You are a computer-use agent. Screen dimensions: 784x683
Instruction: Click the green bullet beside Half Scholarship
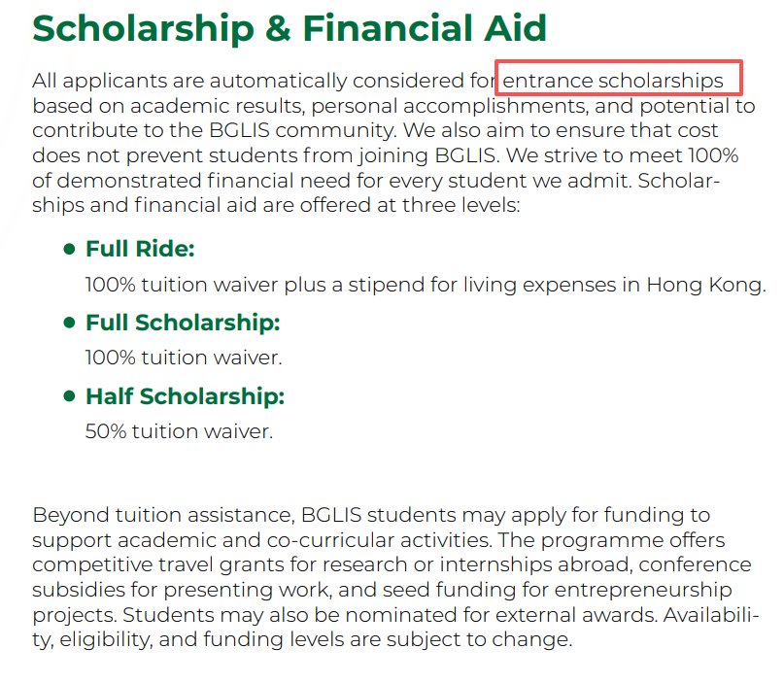[69, 396]
